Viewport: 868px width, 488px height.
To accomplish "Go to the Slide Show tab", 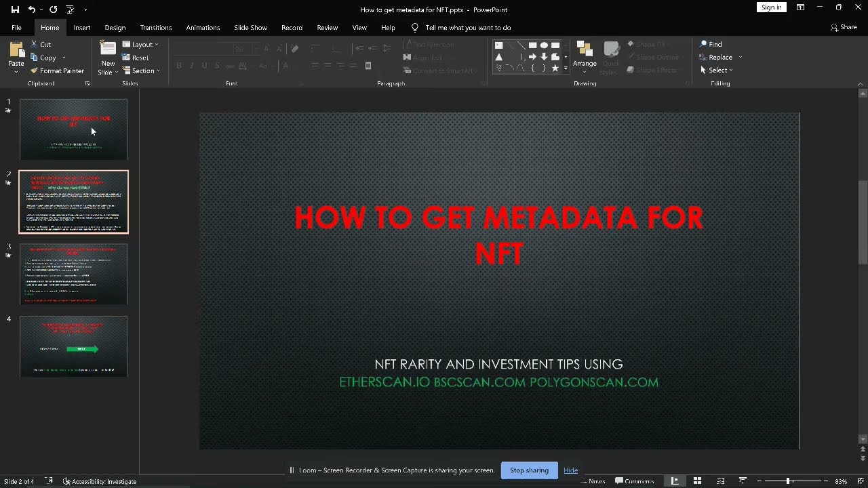I will click(x=251, y=28).
